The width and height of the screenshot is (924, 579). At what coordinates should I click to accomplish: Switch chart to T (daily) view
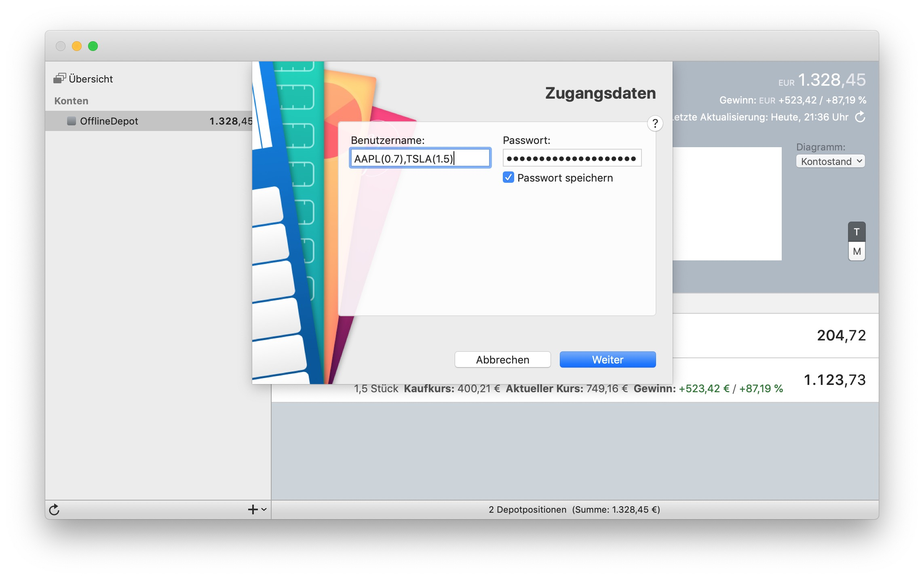point(856,232)
